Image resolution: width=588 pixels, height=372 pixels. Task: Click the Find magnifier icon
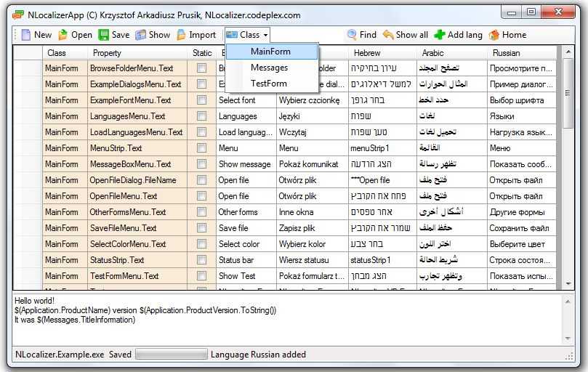(352, 35)
